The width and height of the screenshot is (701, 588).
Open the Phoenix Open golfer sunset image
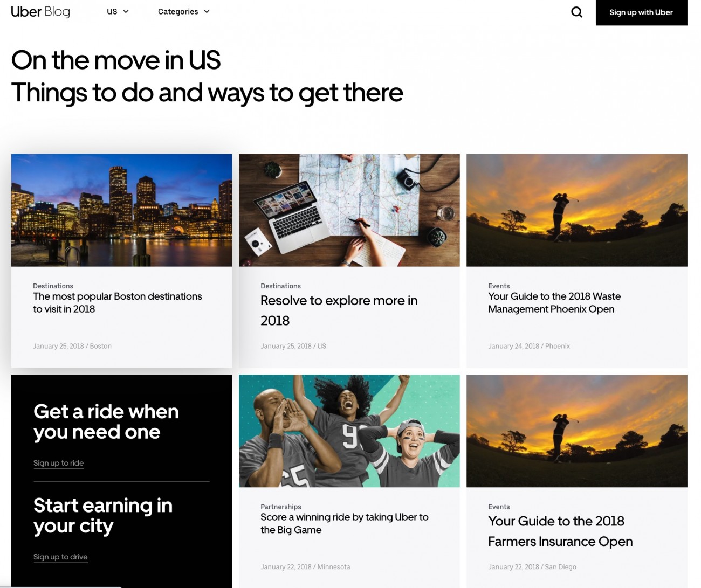[x=577, y=210]
